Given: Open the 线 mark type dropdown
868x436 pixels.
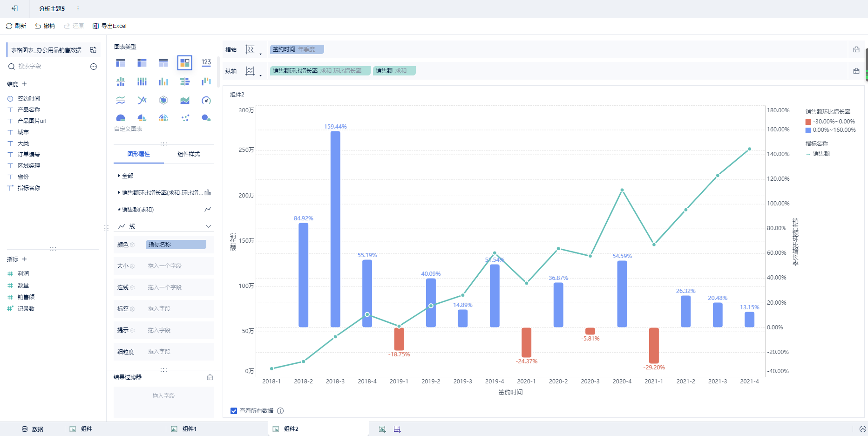Looking at the screenshot, I should coord(164,226).
